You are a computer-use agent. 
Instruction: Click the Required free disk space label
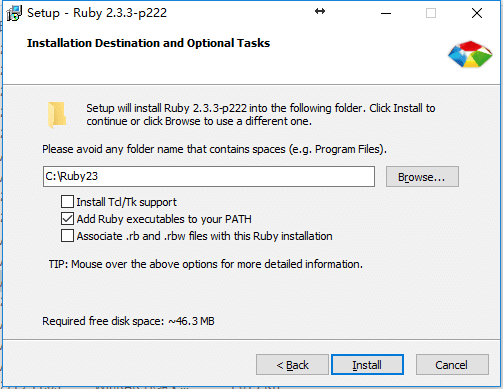click(128, 321)
